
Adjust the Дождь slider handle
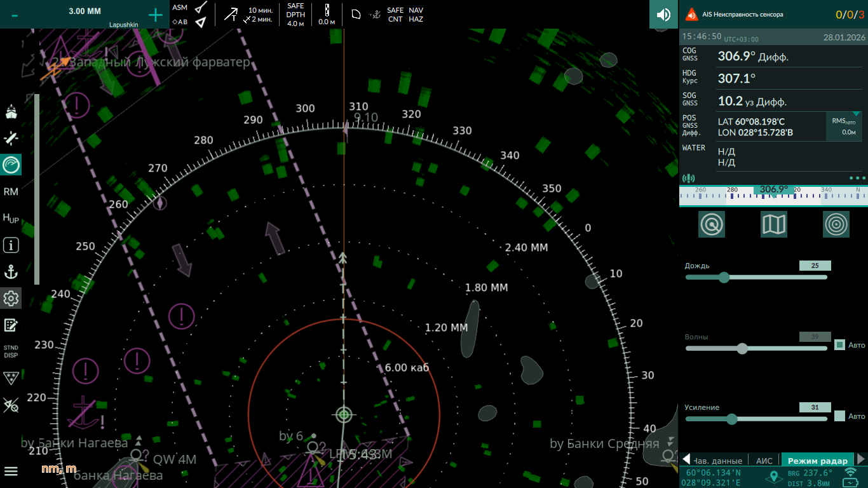[x=724, y=277]
